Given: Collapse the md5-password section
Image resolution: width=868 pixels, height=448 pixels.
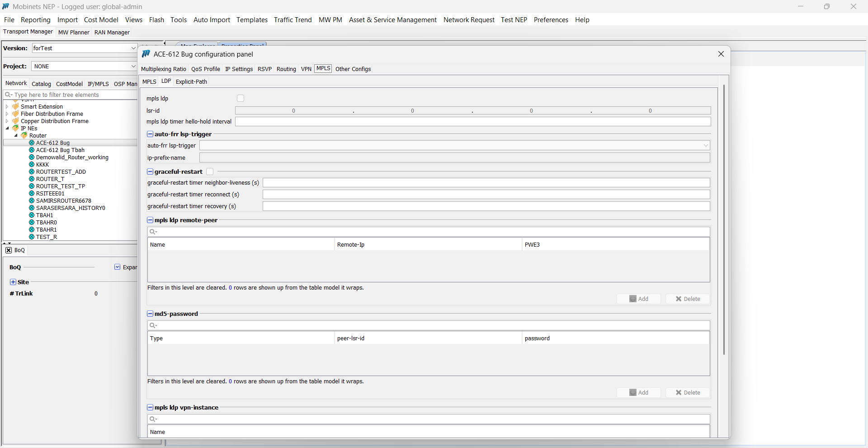Looking at the screenshot, I should click(x=150, y=314).
